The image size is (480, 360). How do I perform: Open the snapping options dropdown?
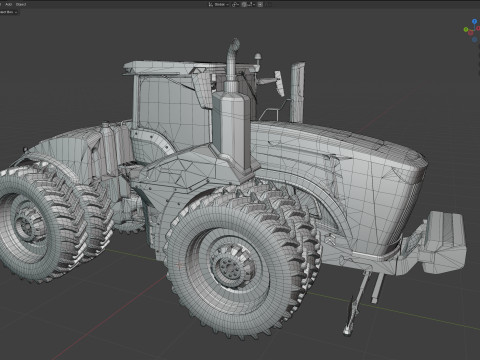click(252, 4)
